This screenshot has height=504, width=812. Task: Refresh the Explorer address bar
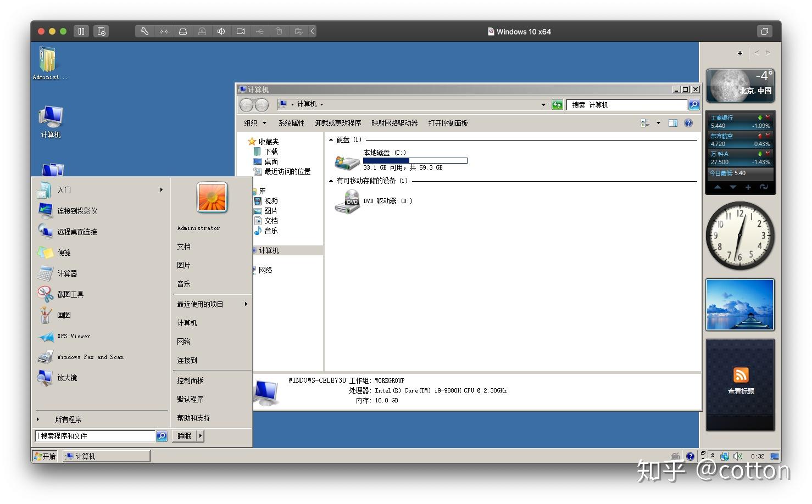coord(557,104)
